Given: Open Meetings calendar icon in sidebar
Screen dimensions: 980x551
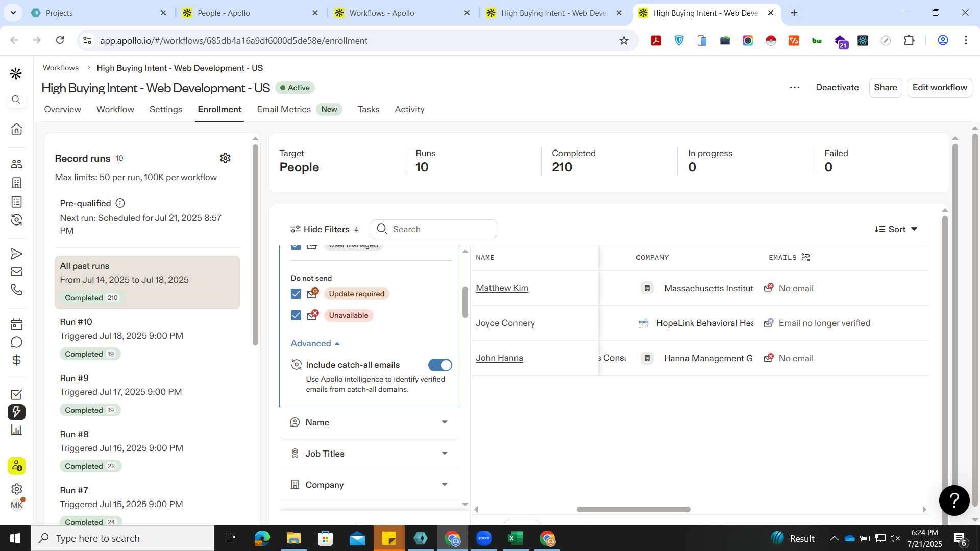Looking at the screenshot, I should (16, 324).
